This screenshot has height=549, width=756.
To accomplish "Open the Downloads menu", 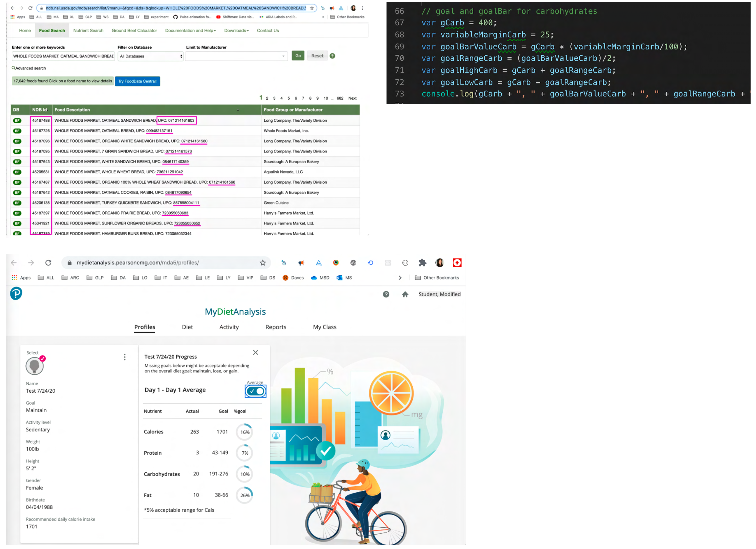I will pyautogui.click(x=236, y=31).
